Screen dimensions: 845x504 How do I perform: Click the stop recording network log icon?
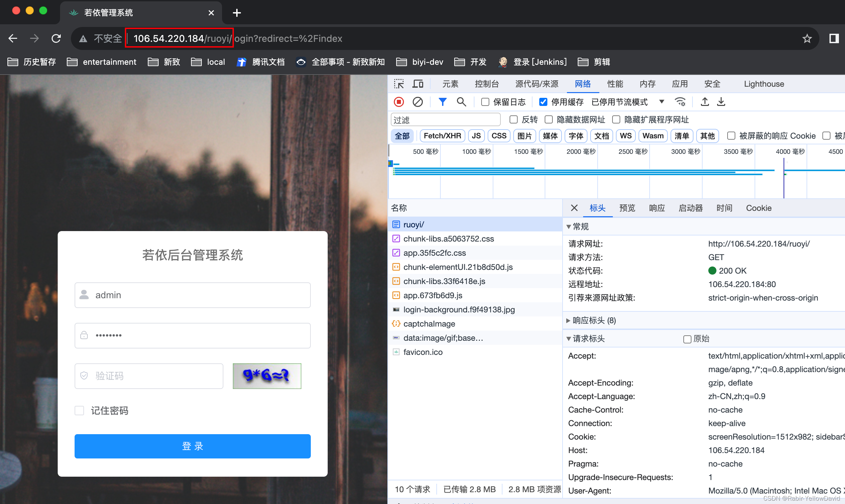(399, 102)
